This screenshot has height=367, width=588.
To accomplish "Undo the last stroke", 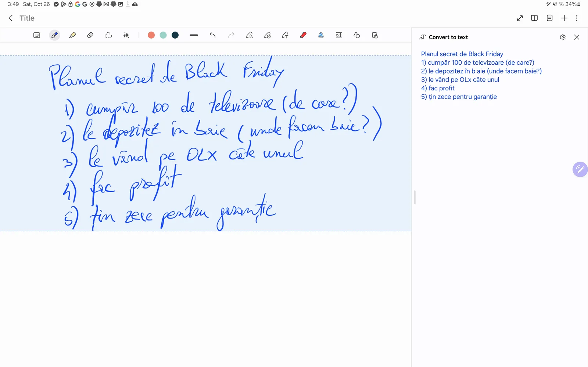I will [x=212, y=35].
